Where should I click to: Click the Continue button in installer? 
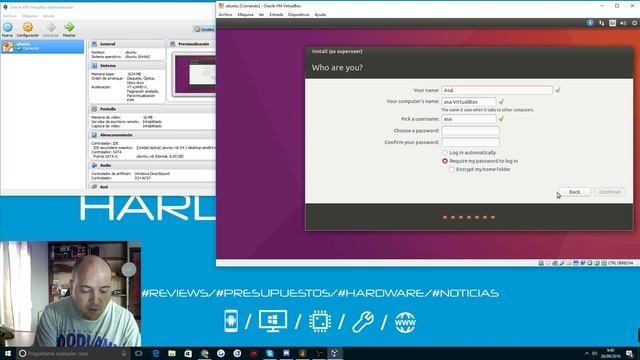coord(610,192)
